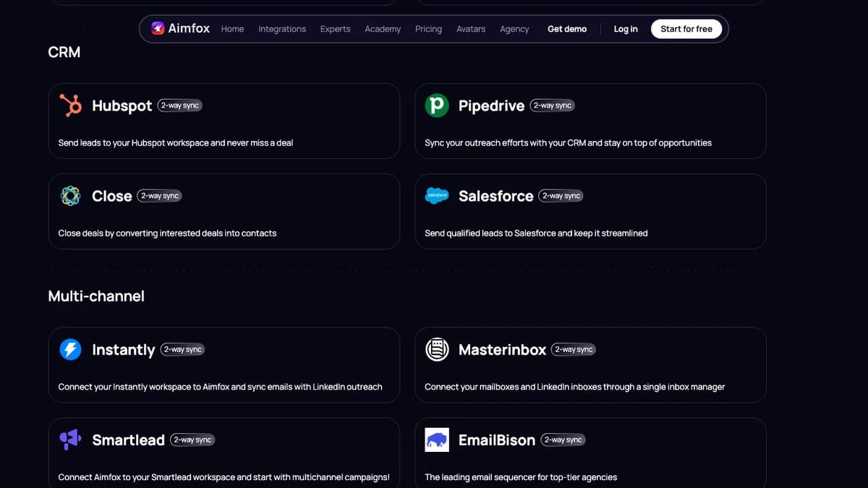Open the Instantly integration title
The image size is (868, 488).
124,350
